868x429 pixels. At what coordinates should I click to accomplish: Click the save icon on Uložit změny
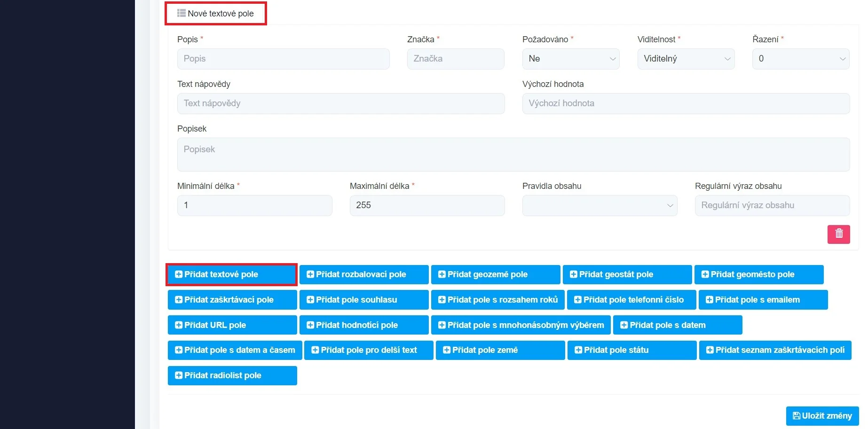[x=796, y=416]
